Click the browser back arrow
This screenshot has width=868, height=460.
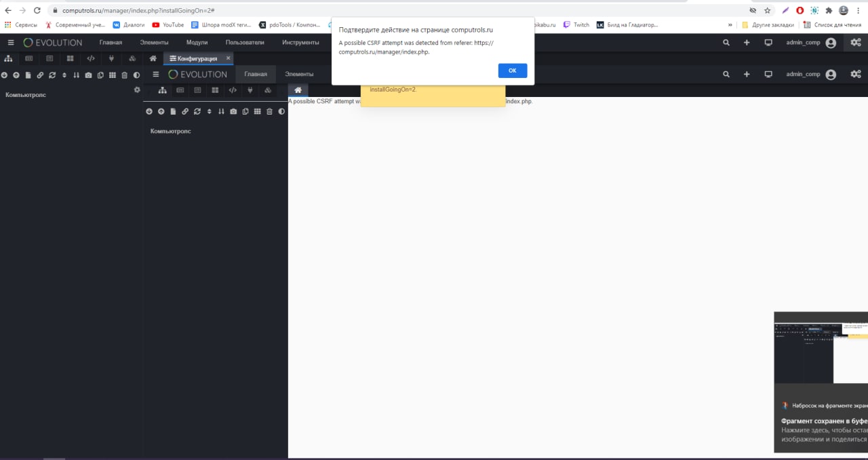(x=8, y=10)
